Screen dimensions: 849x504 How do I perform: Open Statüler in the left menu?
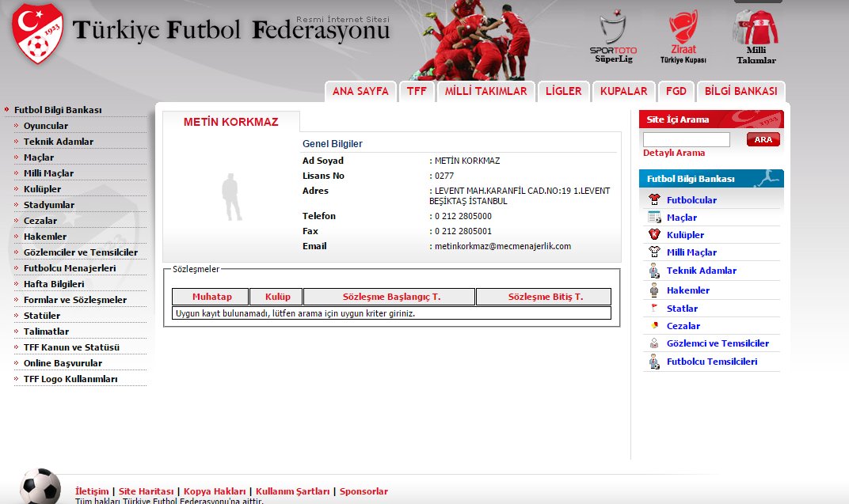tap(42, 315)
